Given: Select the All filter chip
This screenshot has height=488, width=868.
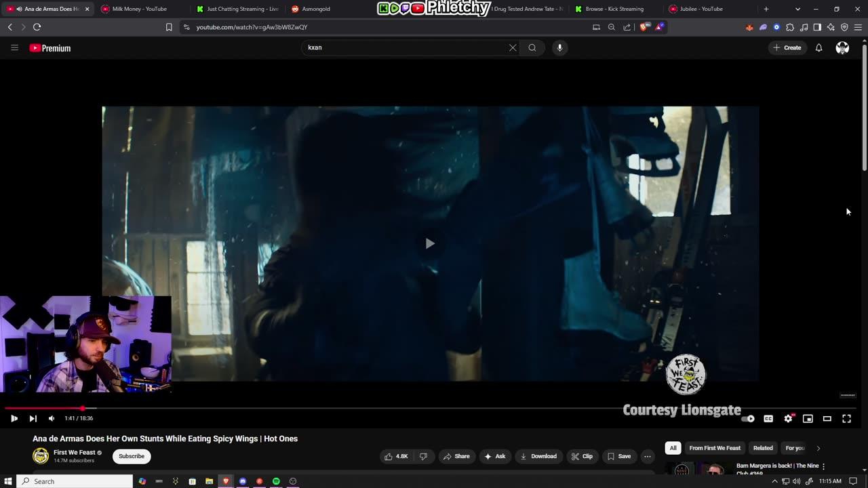Looking at the screenshot, I should (x=673, y=448).
